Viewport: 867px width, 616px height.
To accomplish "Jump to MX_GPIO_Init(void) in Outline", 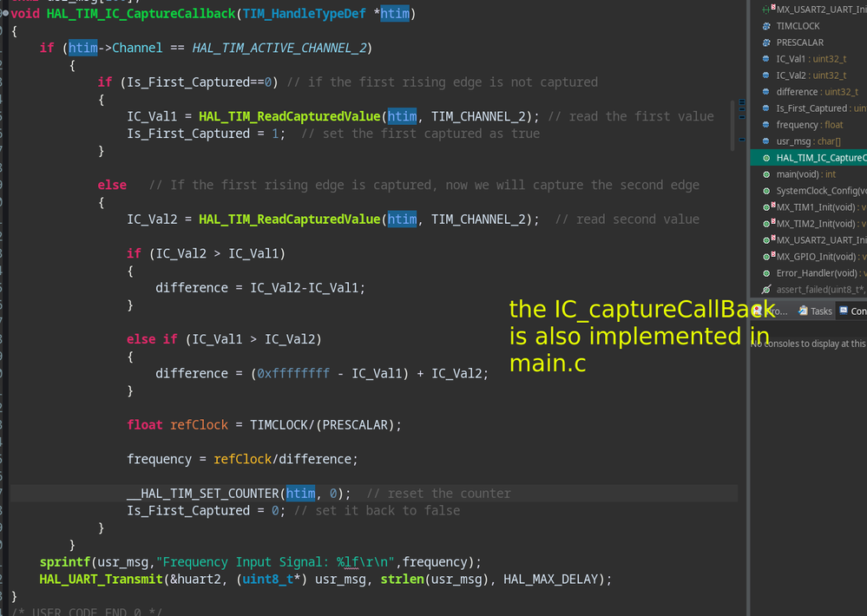I will point(820,257).
